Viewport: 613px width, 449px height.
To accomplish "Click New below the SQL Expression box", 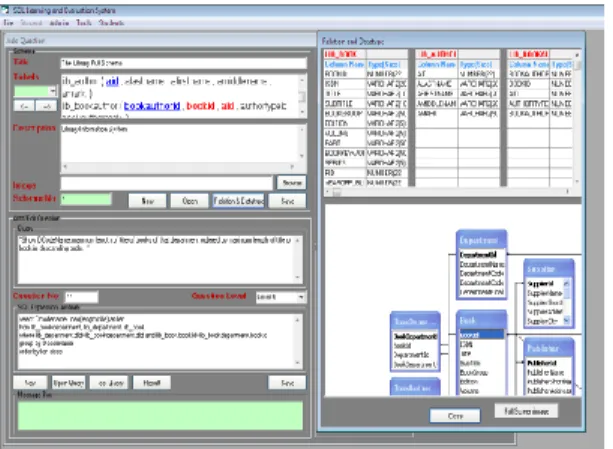I will pos(30,383).
